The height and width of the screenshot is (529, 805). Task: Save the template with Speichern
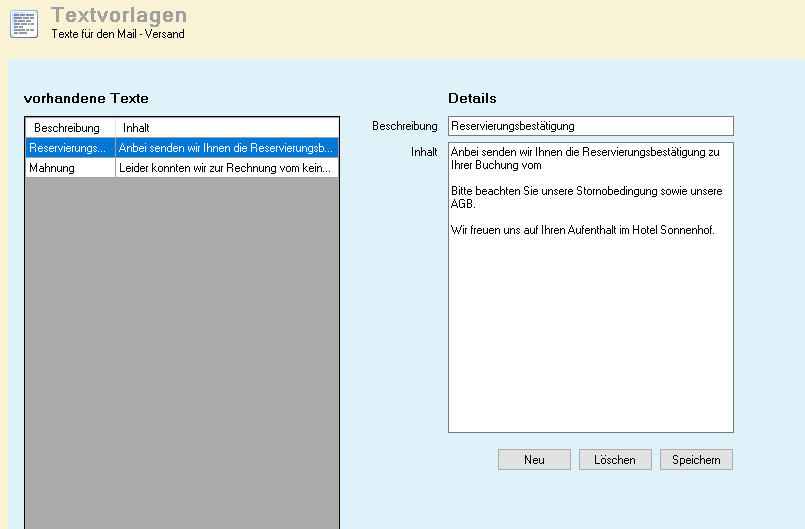tap(696, 459)
